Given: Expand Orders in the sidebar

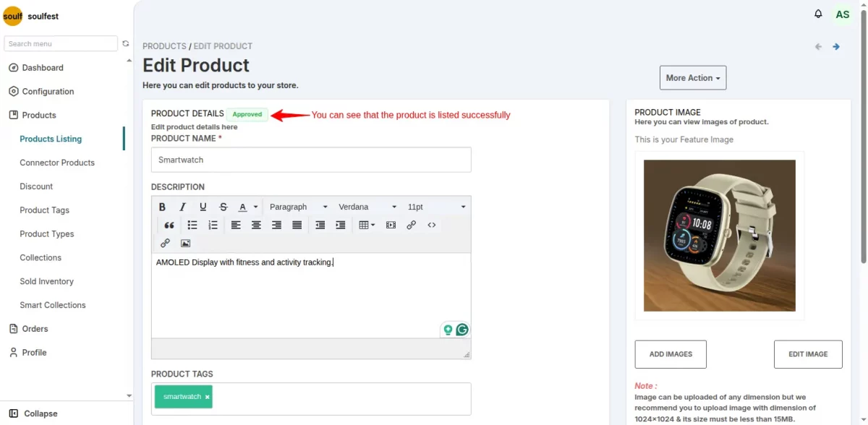Looking at the screenshot, I should click(35, 329).
